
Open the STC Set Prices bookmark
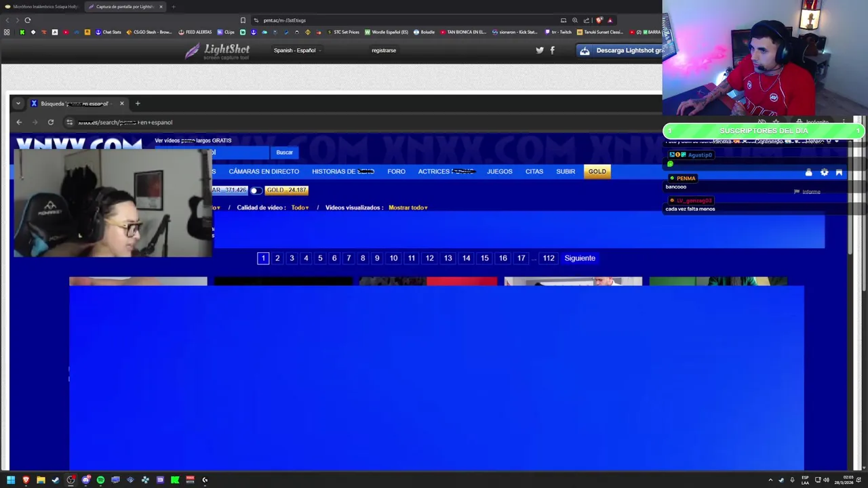point(342,32)
